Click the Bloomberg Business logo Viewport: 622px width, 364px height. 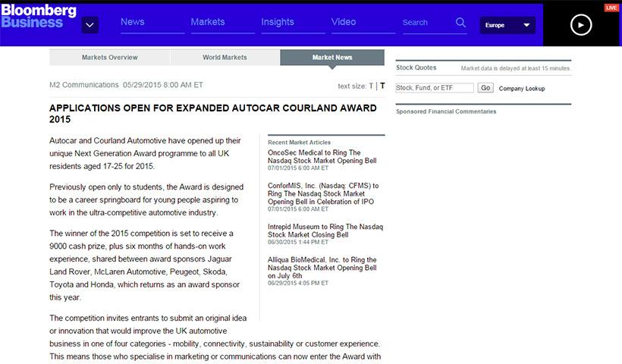coord(39,16)
